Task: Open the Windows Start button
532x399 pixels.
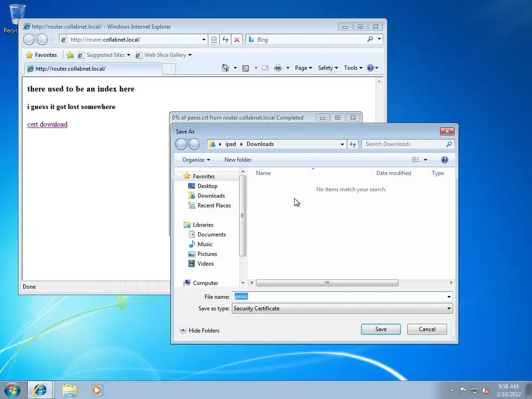Action: (x=12, y=390)
